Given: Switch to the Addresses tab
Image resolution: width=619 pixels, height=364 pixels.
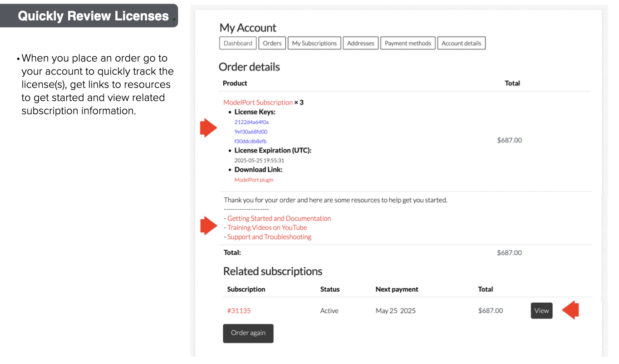Looking at the screenshot, I should [x=361, y=43].
